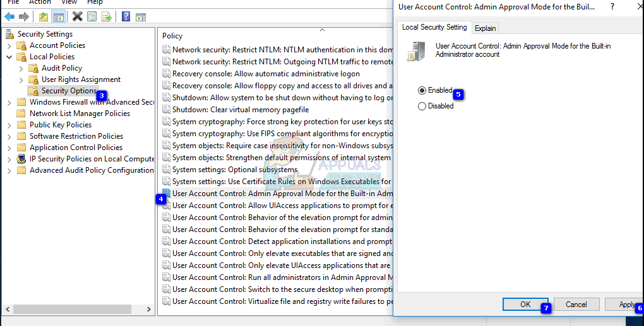Click icon beside System objects: Strengthen default permissions
Viewport: 644px width, 326px height.
166,158
